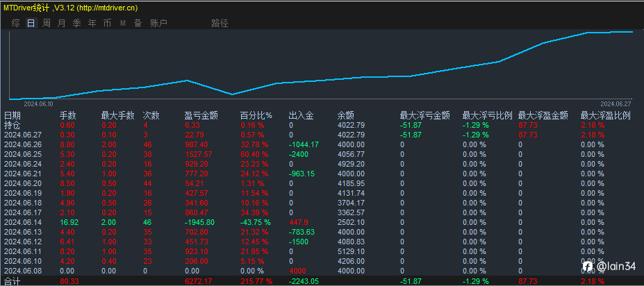This screenshot has height=286, width=644.
Task: Click the percentage 60.40 %
Action: pos(254,154)
